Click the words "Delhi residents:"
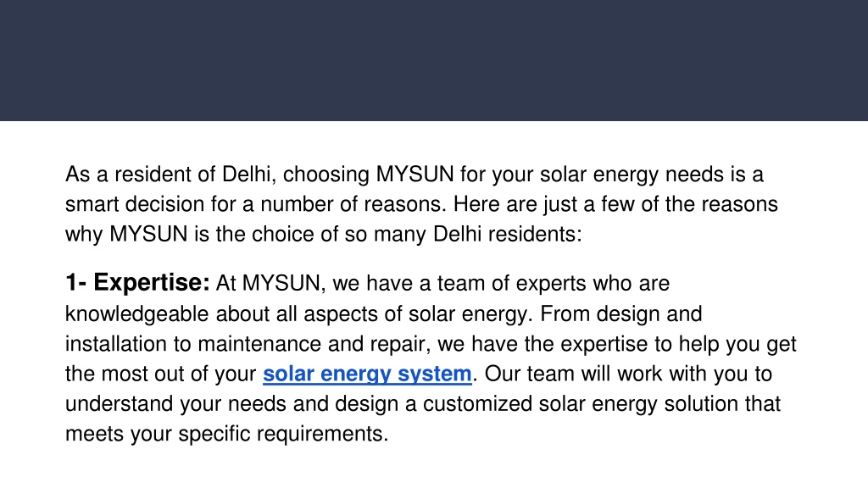 [x=507, y=234]
